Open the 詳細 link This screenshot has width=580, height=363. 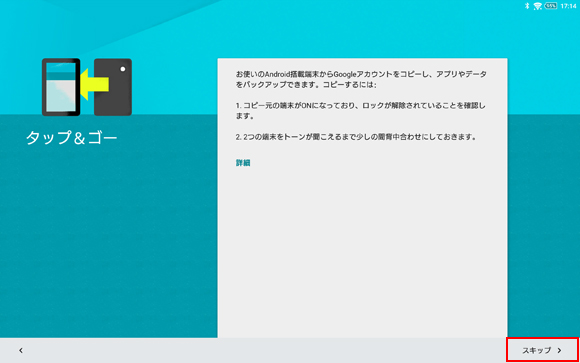pos(243,163)
